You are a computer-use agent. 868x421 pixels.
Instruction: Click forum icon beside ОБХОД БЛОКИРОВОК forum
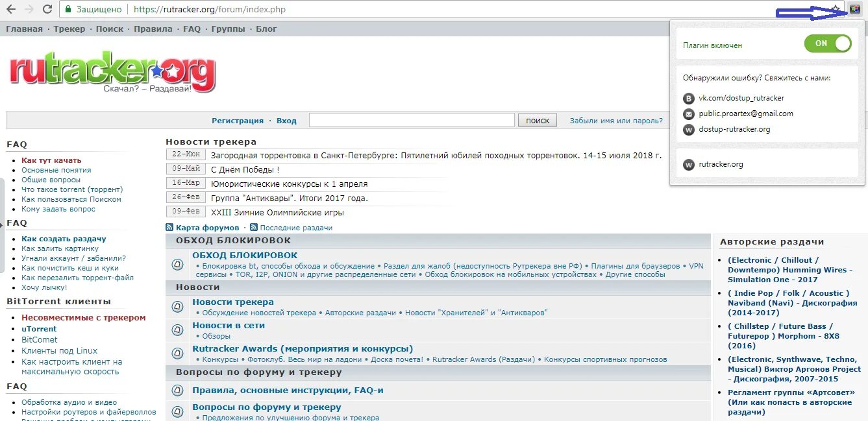click(x=177, y=265)
